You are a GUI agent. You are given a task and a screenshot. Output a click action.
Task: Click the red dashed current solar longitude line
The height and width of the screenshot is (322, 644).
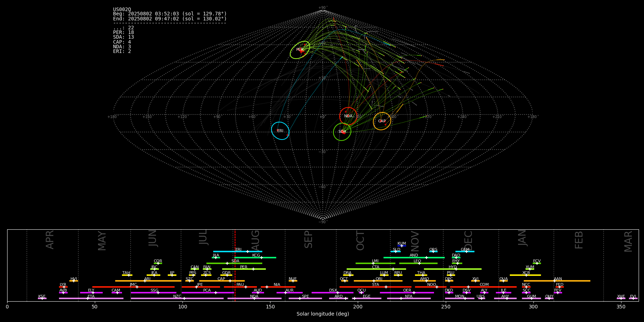235,265
